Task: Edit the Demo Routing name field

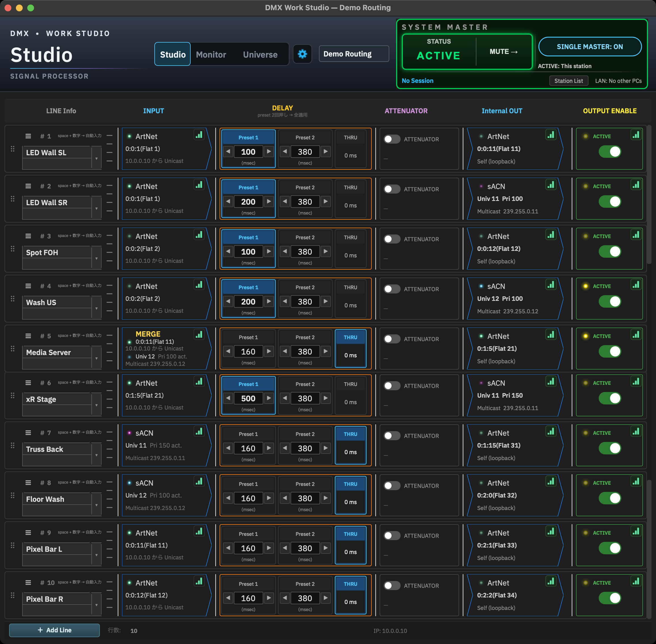Action: (x=354, y=54)
